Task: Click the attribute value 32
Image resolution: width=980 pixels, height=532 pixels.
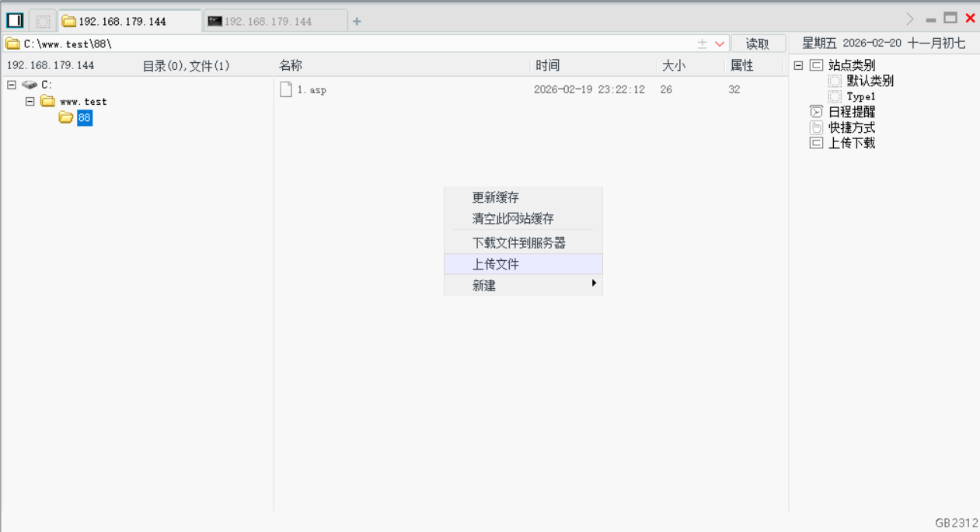Action: [x=734, y=90]
